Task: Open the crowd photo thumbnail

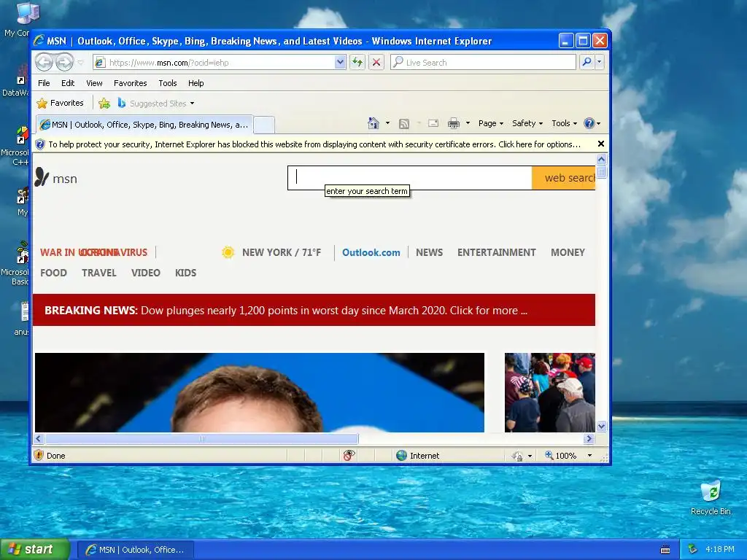Action: [x=550, y=392]
